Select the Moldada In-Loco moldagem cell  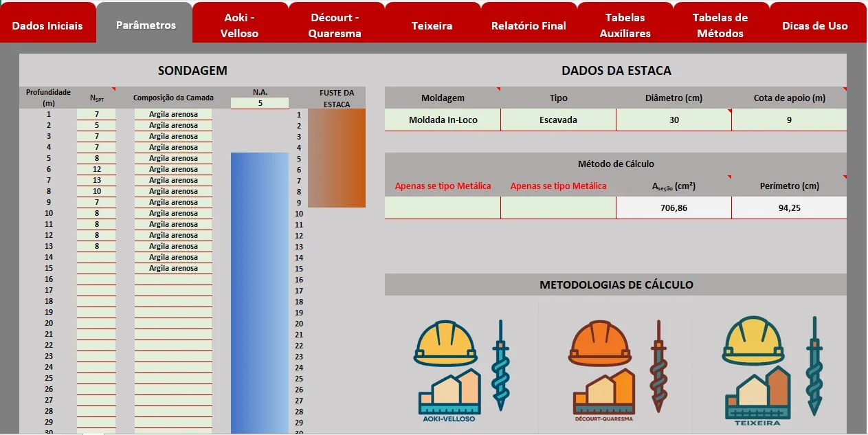[443, 120]
